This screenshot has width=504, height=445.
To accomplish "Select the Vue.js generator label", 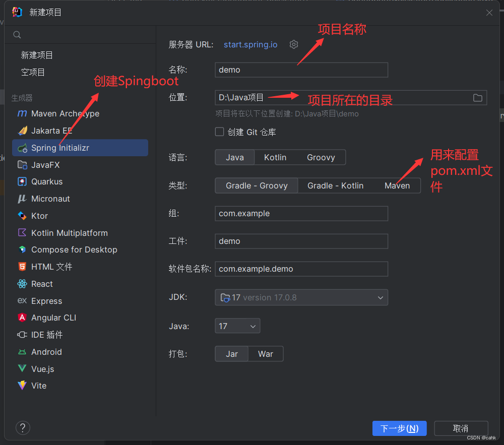I will pos(42,369).
